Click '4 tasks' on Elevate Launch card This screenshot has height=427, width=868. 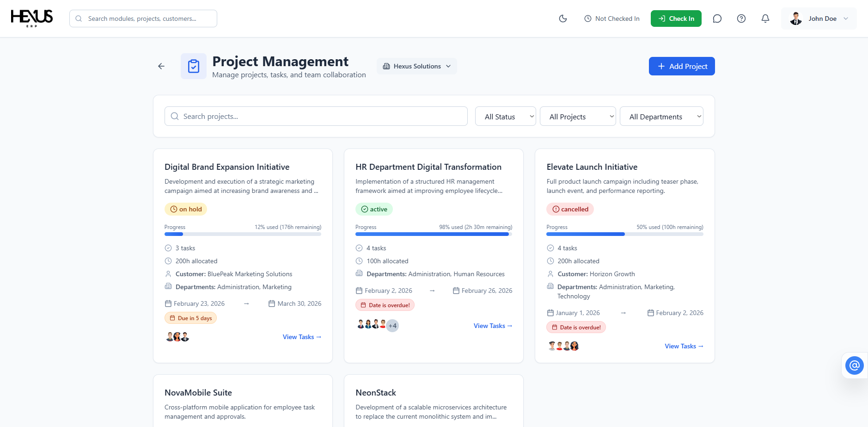click(x=562, y=248)
